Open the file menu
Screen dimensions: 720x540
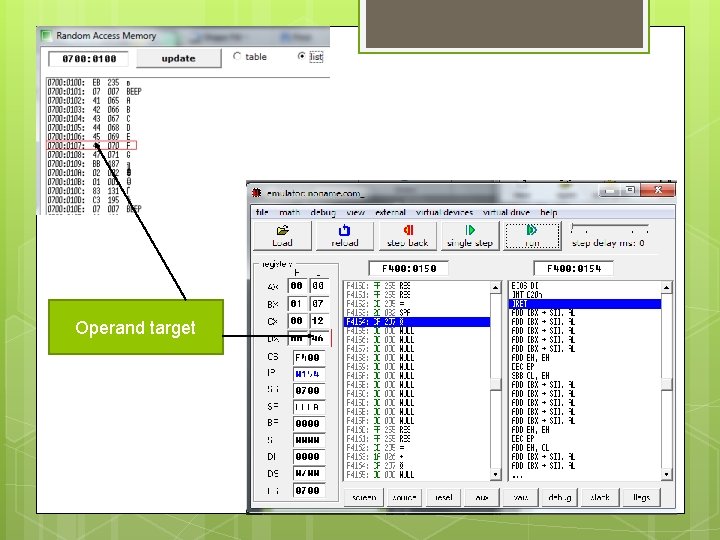pyautogui.click(x=262, y=212)
